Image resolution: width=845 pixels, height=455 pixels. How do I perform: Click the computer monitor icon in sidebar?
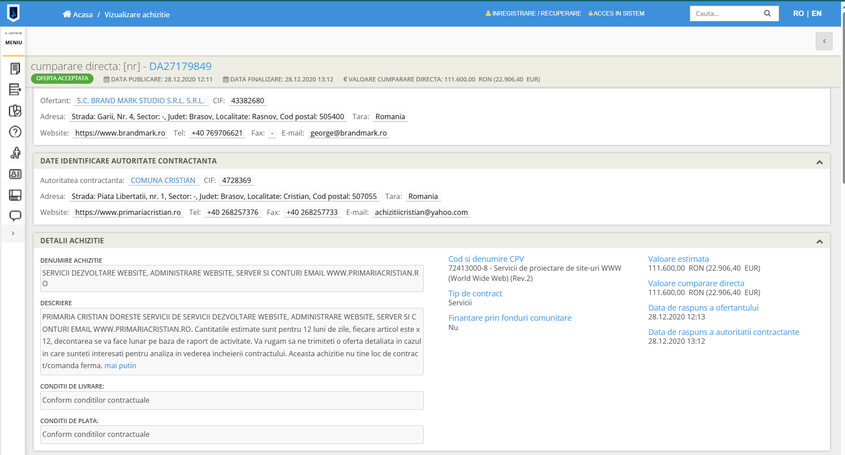tap(14, 195)
